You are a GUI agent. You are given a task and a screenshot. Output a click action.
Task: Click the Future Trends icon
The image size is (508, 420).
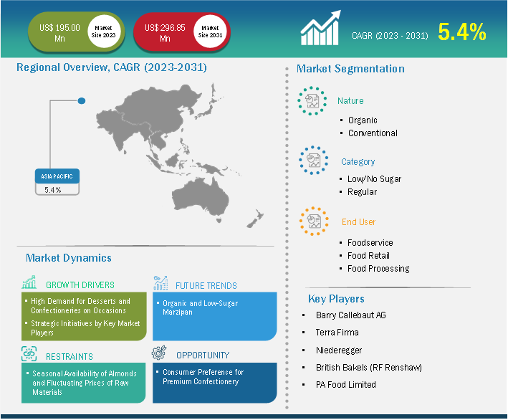click(x=160, y=282)
